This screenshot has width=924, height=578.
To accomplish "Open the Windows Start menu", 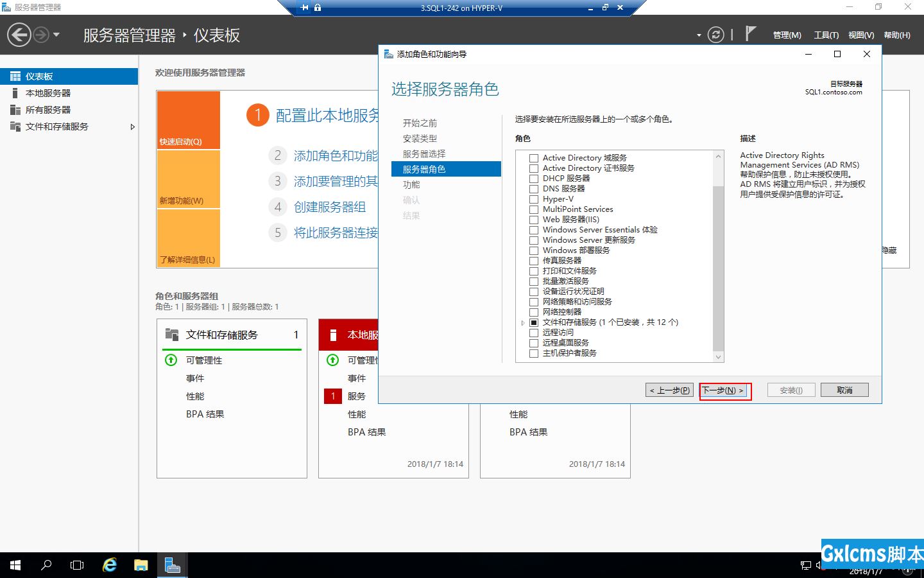I will pyautogui.click(x=15, y=565).
